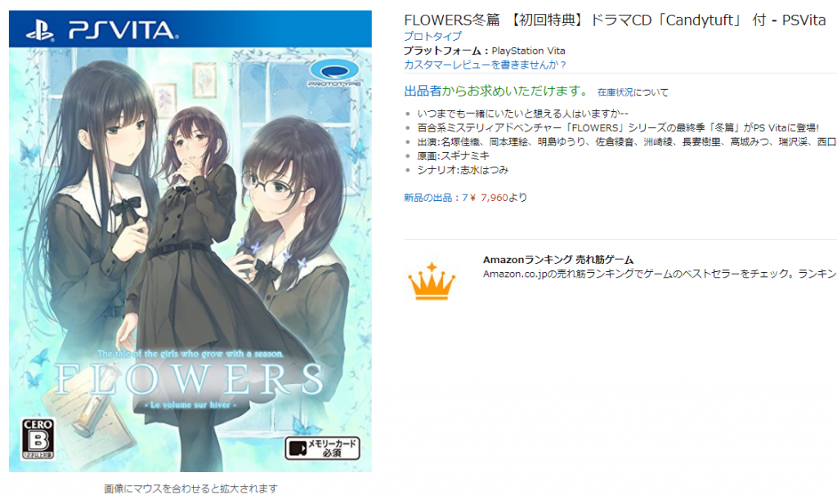Click the game cover art image
This screenshot has width=837, height=504.
pos(190,241)
